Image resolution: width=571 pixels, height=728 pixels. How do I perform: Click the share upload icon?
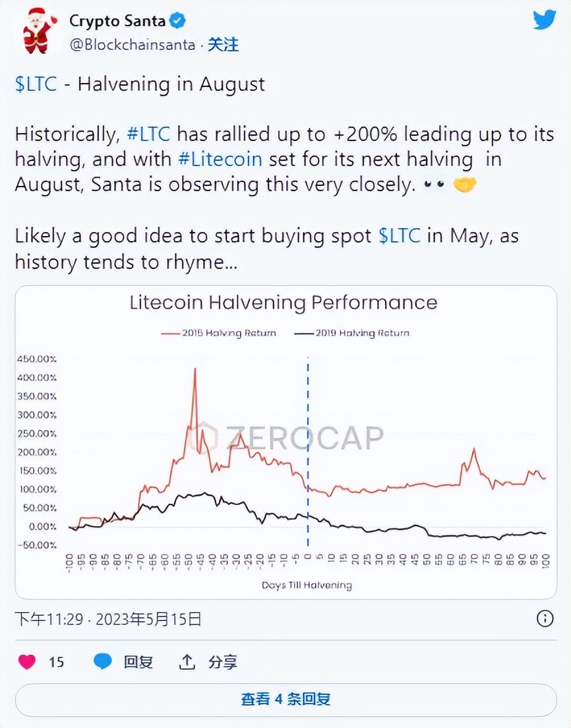(x=187, y=661)
